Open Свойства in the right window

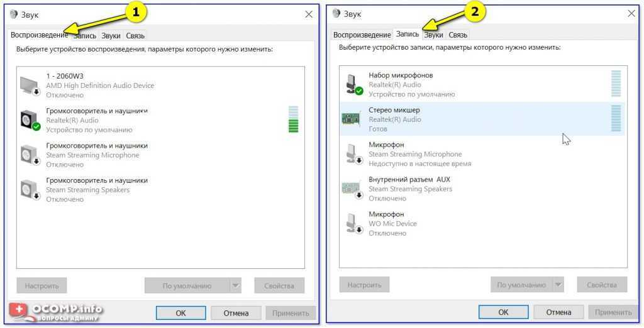(x=602, y=285)
